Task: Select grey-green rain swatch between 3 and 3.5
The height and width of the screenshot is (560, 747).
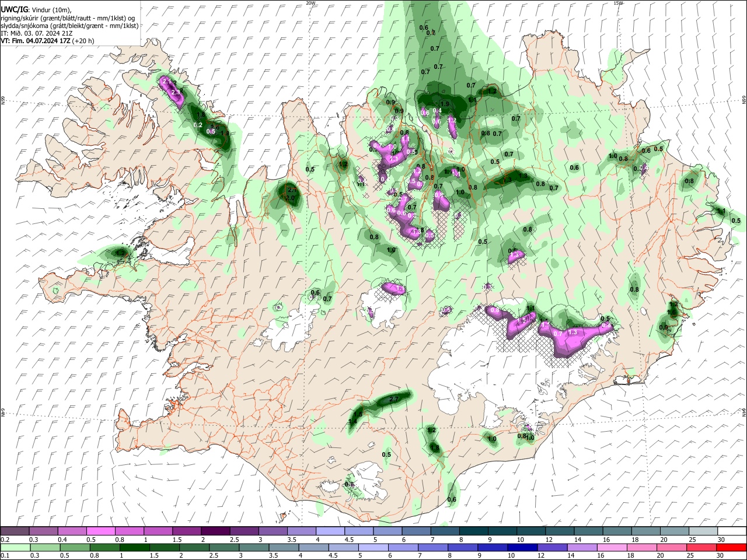Action: click(253, 548)
